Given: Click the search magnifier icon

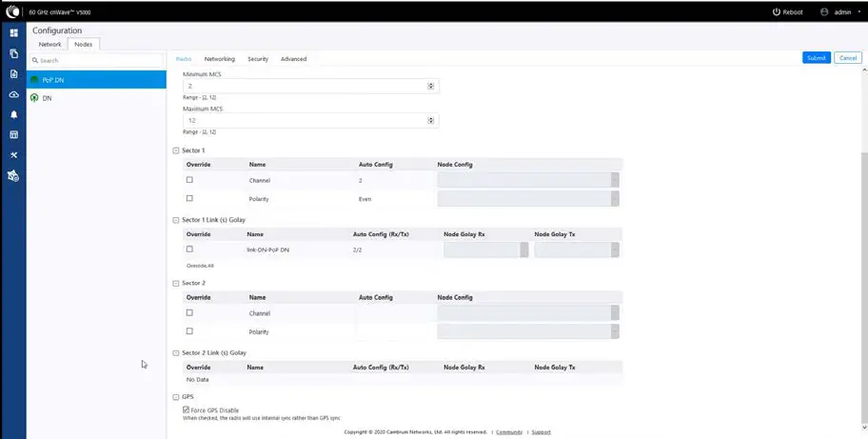Looking at the screenshot, I should click(35, 60).
